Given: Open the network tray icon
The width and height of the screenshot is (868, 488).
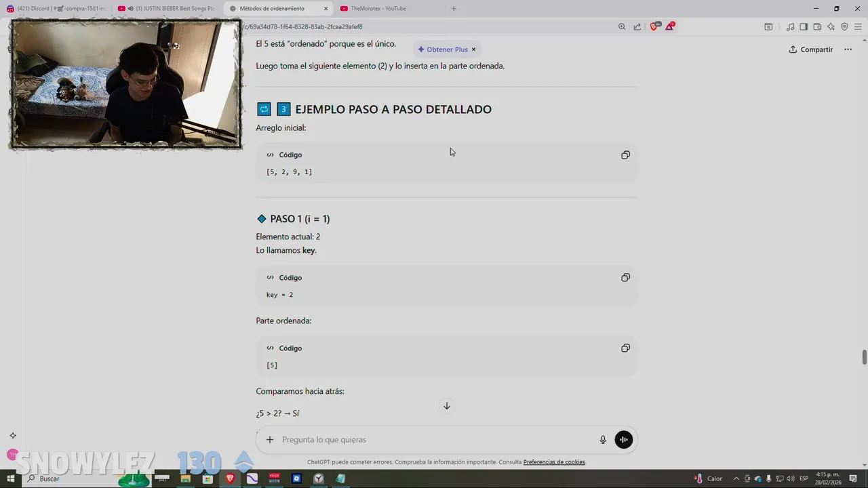Looking at the screenshot, I should [780, 479].
